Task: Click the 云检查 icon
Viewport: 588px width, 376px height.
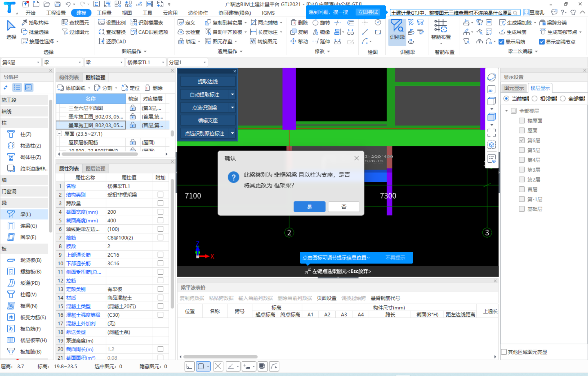Action: click(x=181, y=32)
